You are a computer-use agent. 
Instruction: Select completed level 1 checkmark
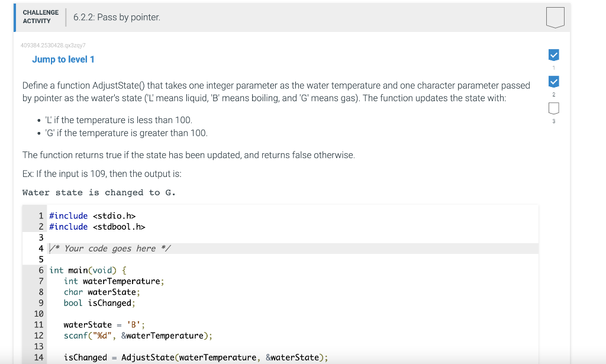(x=553, y=55)
